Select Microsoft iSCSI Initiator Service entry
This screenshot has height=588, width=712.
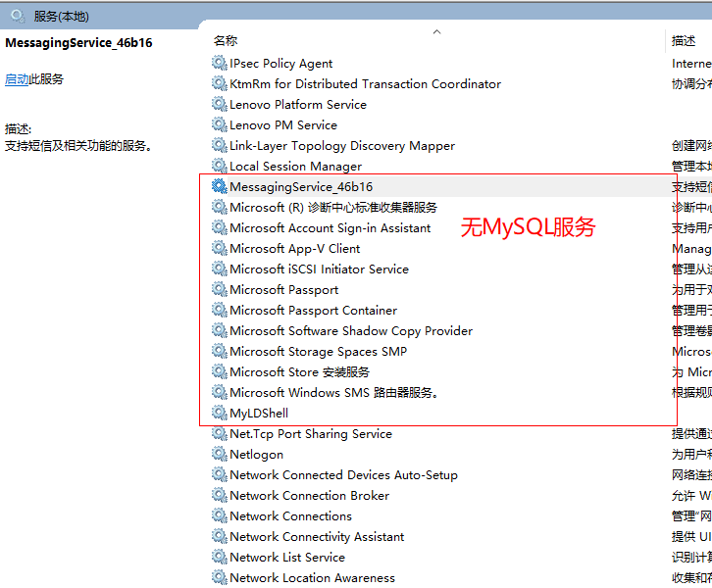coord(319,269)
